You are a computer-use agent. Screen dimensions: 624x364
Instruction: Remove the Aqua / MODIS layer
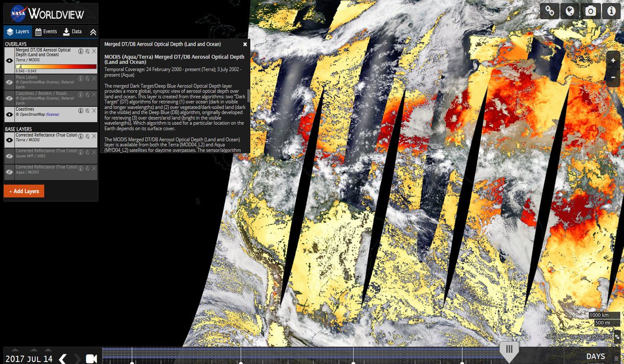94,168
